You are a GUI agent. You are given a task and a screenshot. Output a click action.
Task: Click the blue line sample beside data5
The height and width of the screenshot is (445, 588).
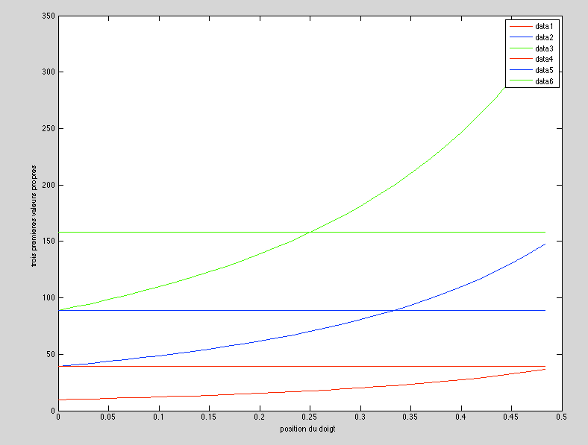point(521,70)
